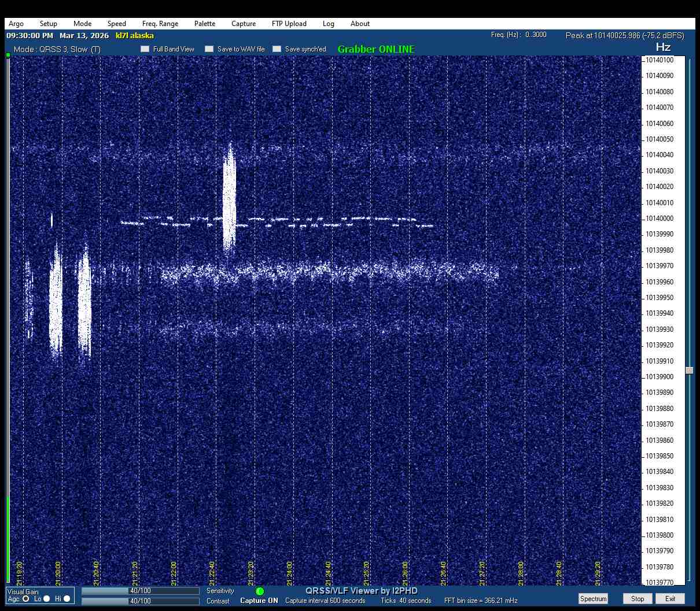Open the Argo menu

point(16,24)
